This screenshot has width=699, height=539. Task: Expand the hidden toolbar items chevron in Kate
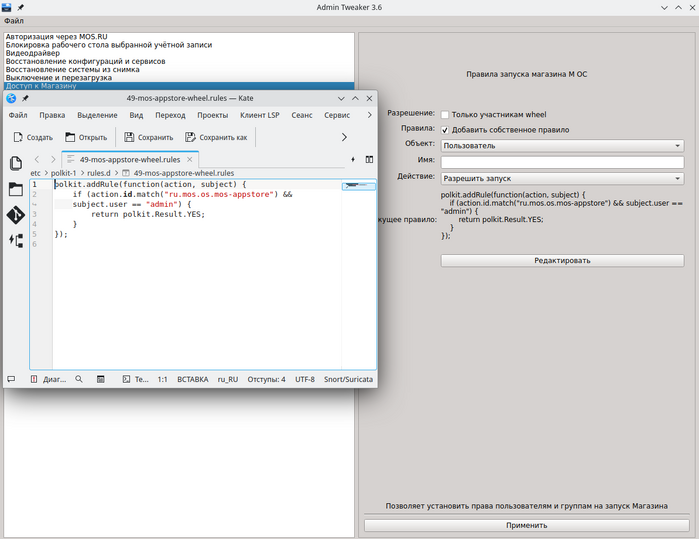coord(344,137)
